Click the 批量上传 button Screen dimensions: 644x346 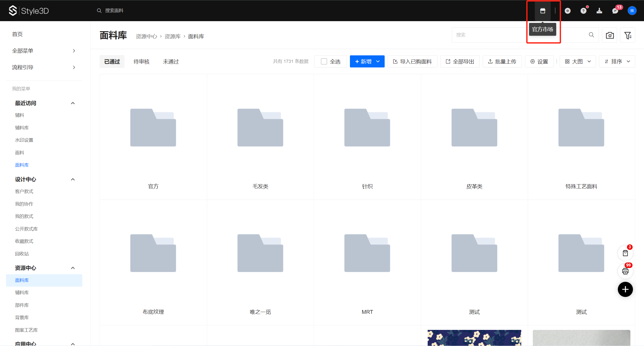[x=502, y=62]
